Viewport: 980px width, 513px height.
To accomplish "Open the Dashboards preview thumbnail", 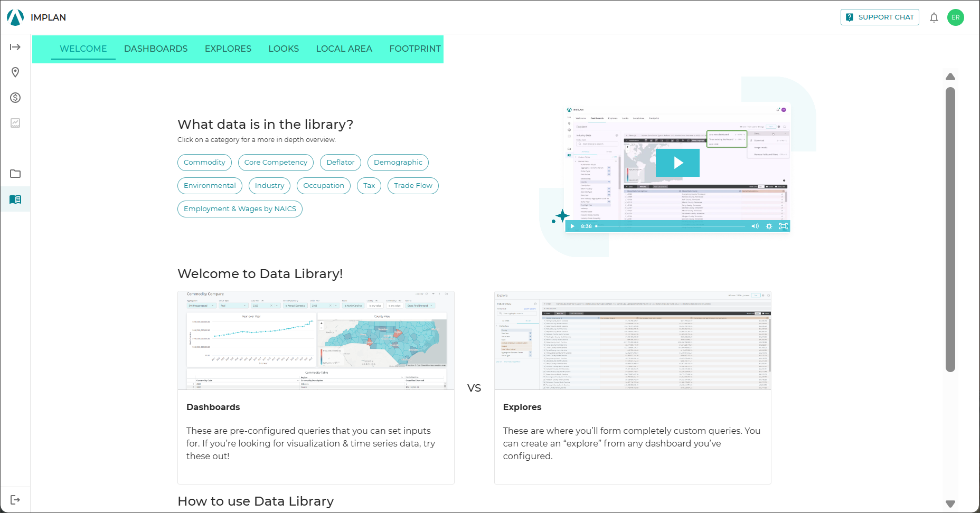I will 316,340.
